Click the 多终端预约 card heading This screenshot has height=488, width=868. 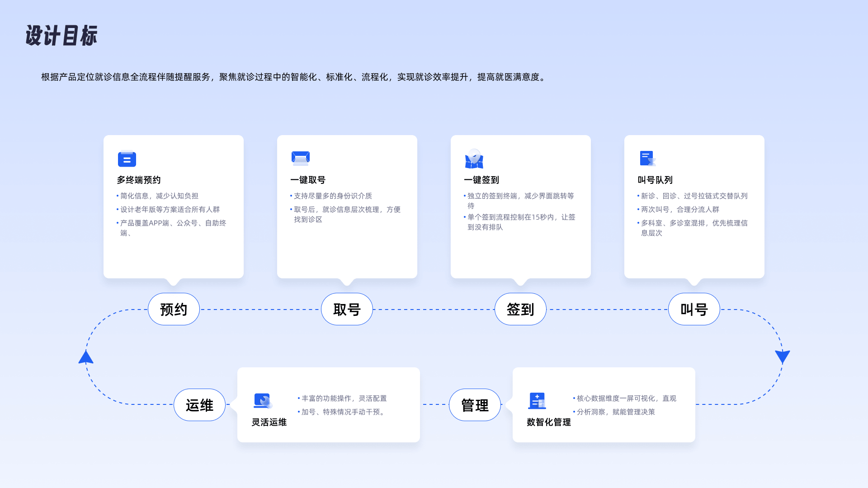(x=139, y=180)
